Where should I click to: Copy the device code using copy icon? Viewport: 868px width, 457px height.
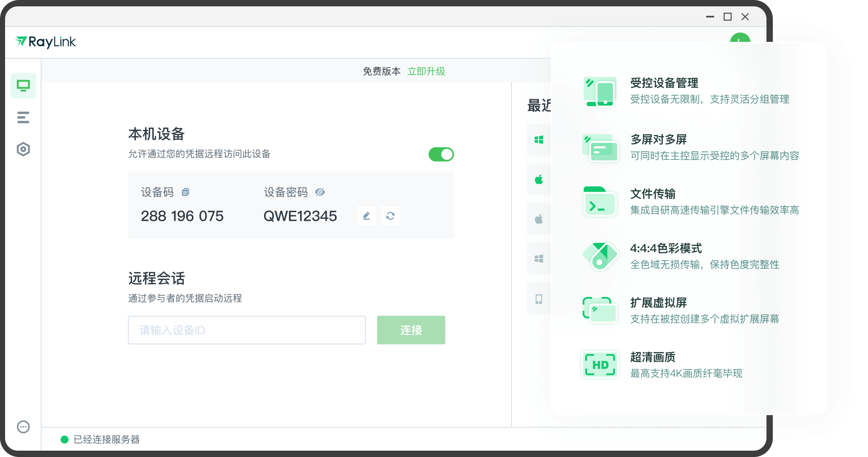click(185, 193)
